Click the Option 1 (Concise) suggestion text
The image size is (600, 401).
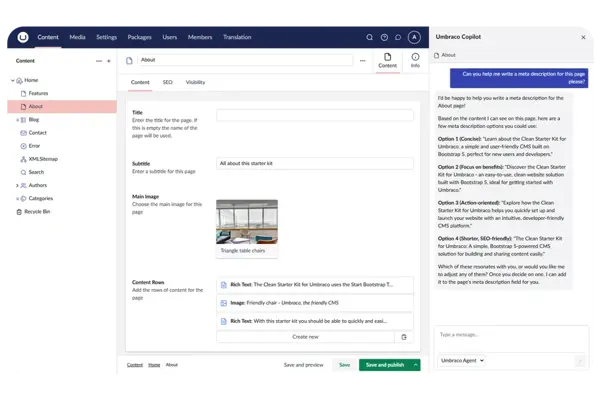tap(502, 147)
